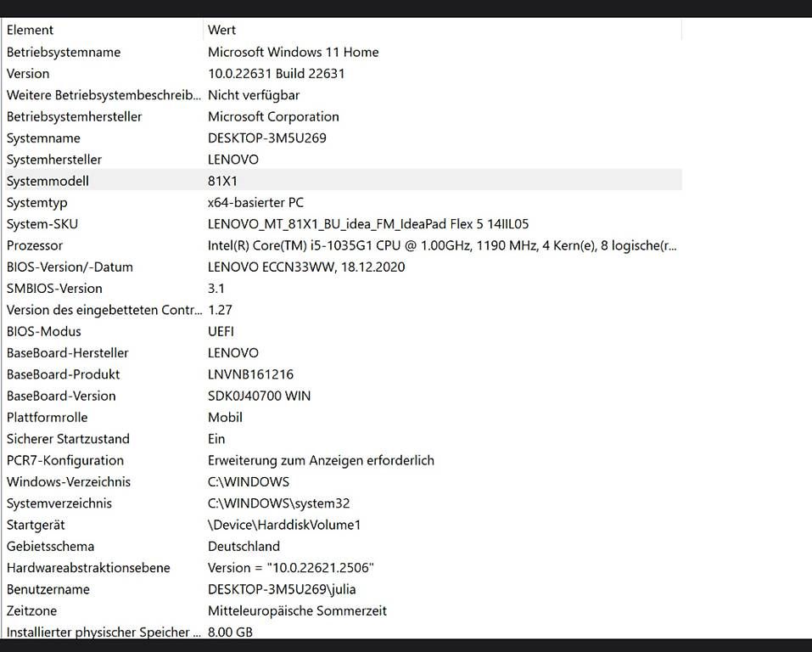The width and height of the screenshot is (812, 652).
Task: Select value C:\WINDOWS\system32
Action: coord(279,503)
